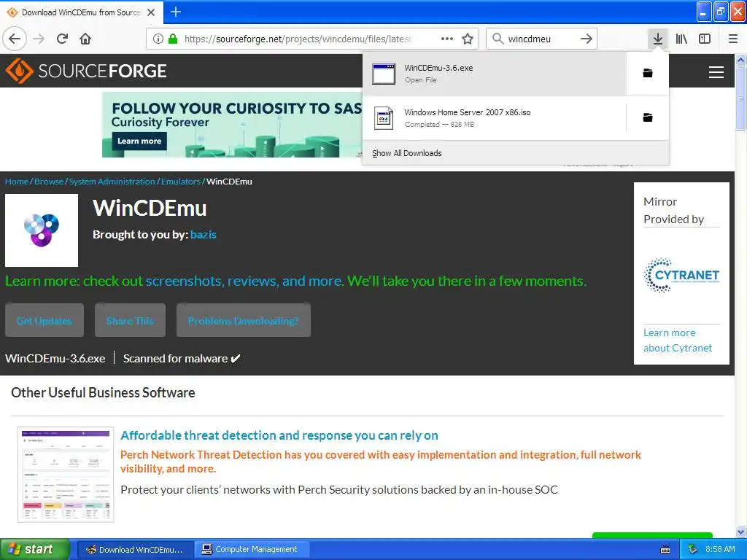Screen dimensions: 747x560
Task: Switch to Download WinCDEmu taskbar item
Action: [135, 549]
